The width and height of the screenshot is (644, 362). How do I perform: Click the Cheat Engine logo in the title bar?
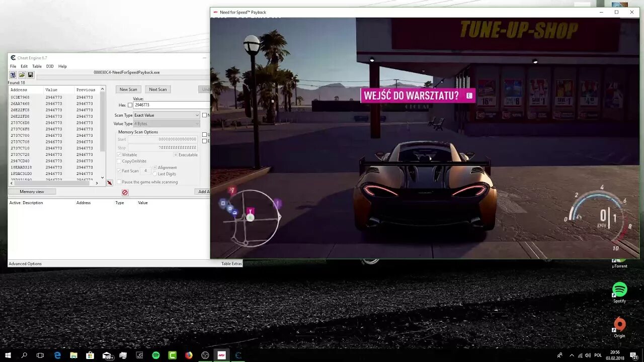13,58
